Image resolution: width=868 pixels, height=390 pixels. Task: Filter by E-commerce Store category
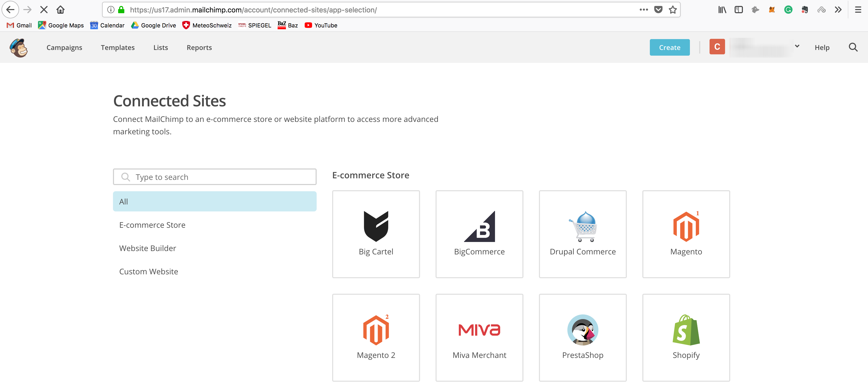tap(152, 225)
